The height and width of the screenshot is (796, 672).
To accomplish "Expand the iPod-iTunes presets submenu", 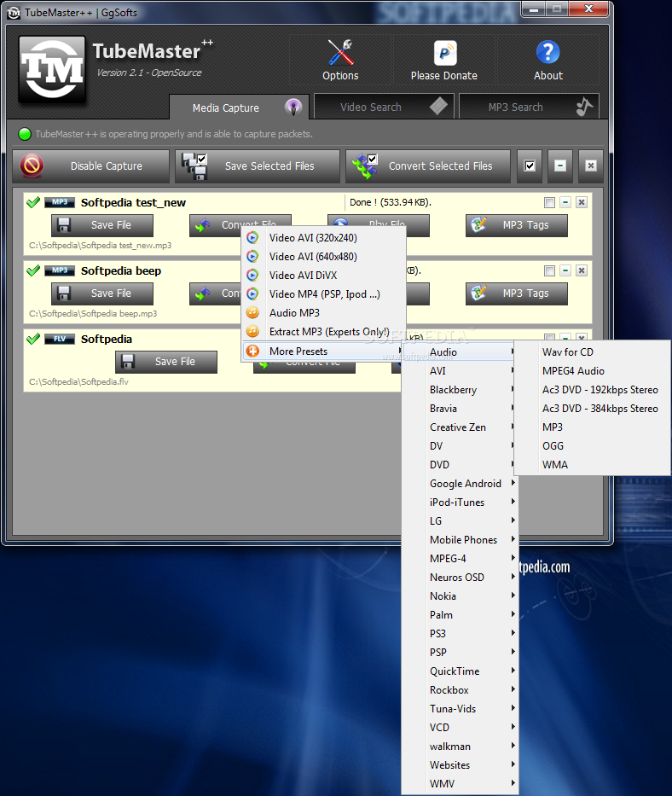I will [x=460, y=503].
